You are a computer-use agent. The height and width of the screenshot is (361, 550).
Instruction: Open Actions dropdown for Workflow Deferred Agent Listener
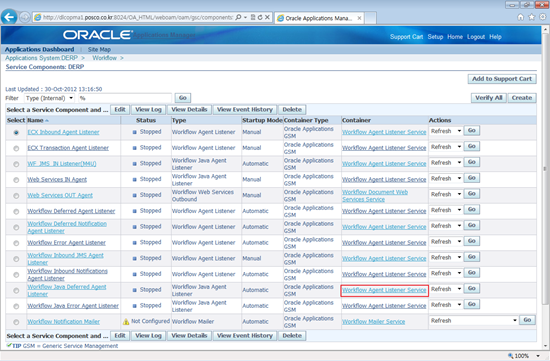point(445,210)
